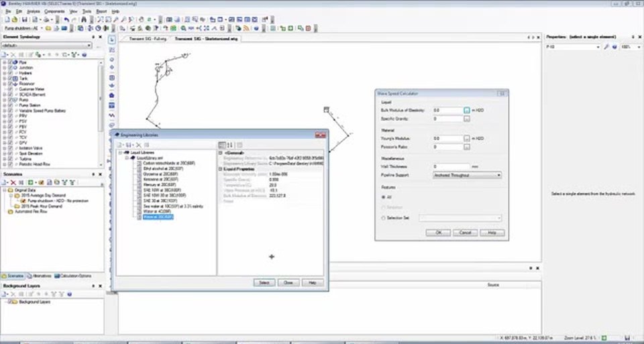Toggle the Pipe visibility checkbox

click(x=11, y=62)
